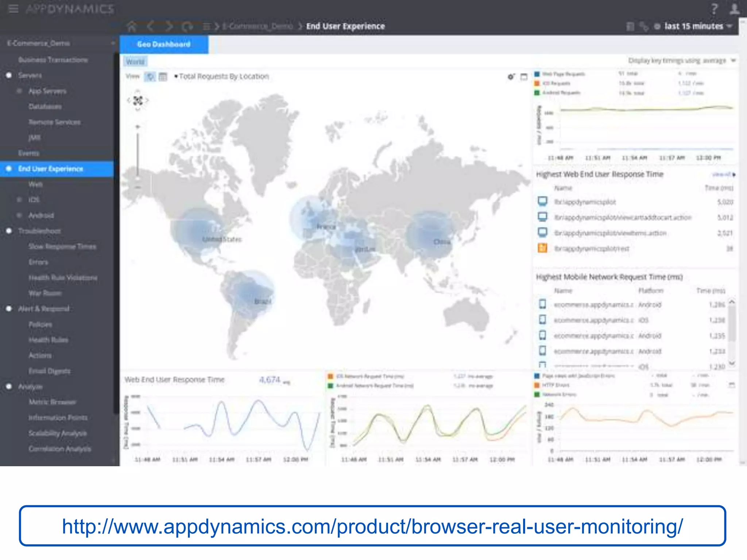Open the help question mark
This screenshot has width=747, height=560.
coord(715,9)
